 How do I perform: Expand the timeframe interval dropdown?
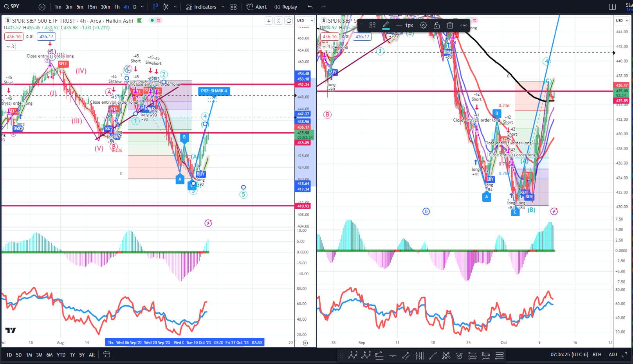click(x=142, y=7)
